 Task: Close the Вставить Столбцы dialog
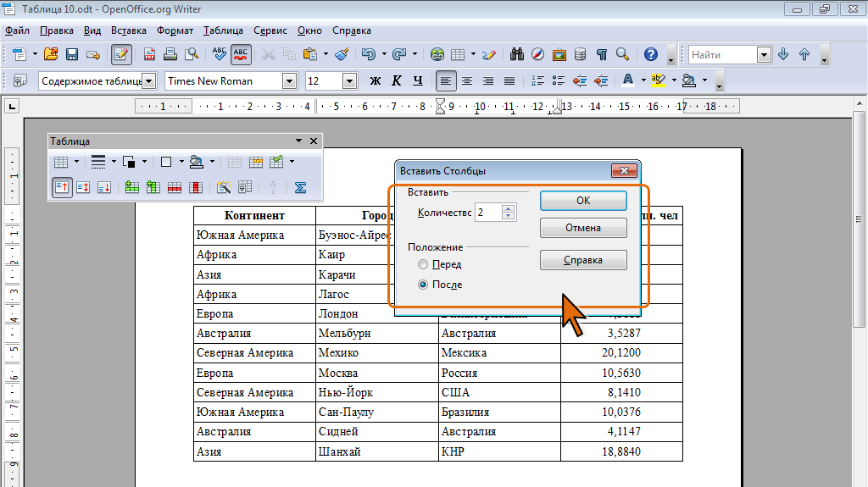click(x=624, y=170)
